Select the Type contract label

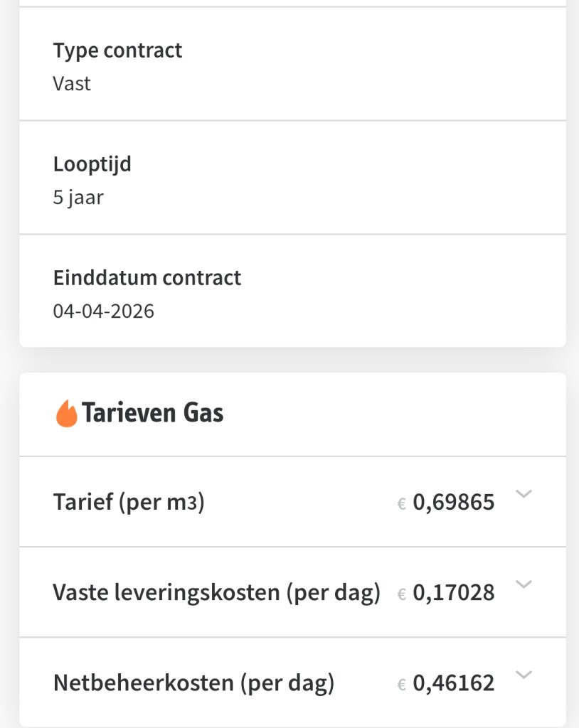point(117,50)
